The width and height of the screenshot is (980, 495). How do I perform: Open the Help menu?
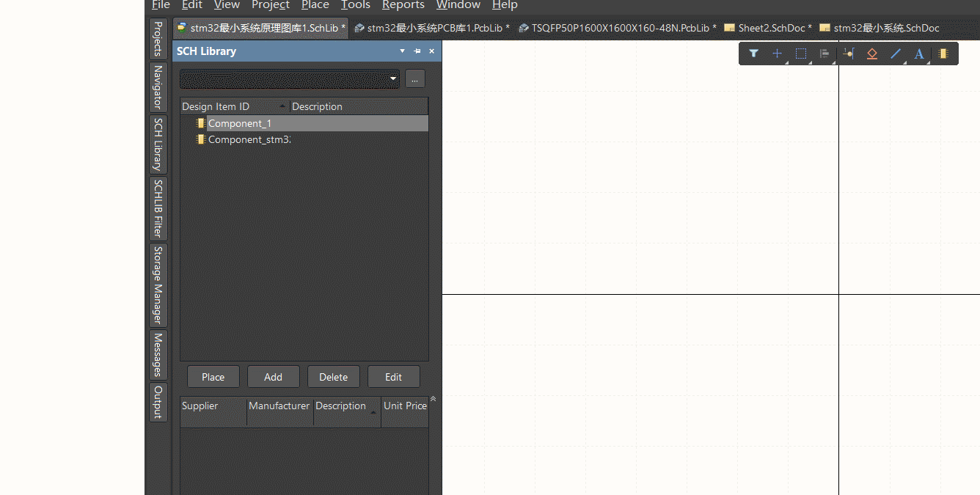(x=505, y=5)
